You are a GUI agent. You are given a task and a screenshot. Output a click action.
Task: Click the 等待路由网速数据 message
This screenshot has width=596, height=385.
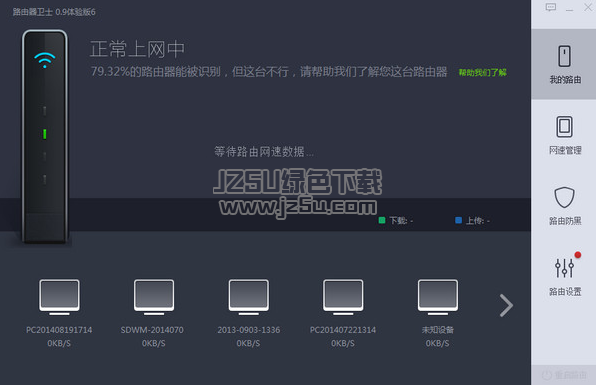tap(264, 152)
